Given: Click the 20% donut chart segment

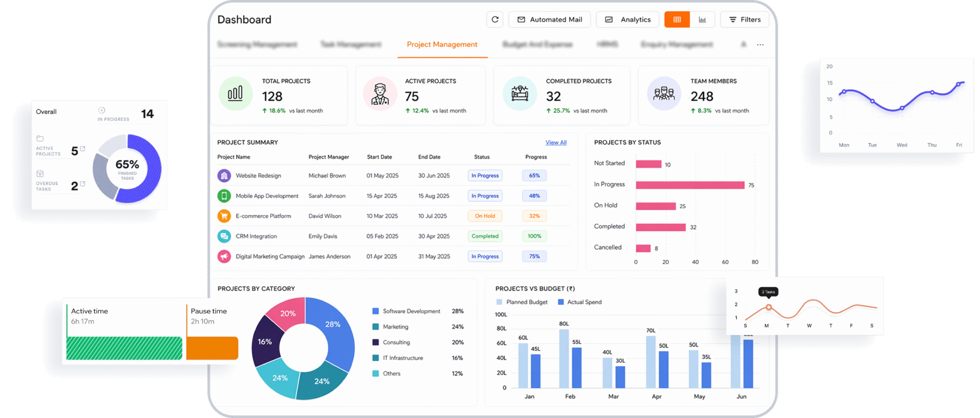Looking at the screenshot, I should tap(288, 313).
